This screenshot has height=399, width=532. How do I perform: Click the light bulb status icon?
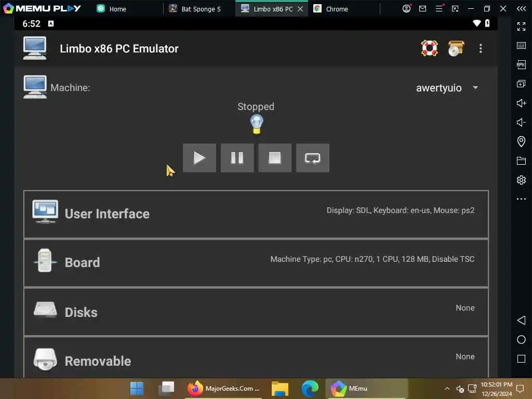[x=257, y=124]
